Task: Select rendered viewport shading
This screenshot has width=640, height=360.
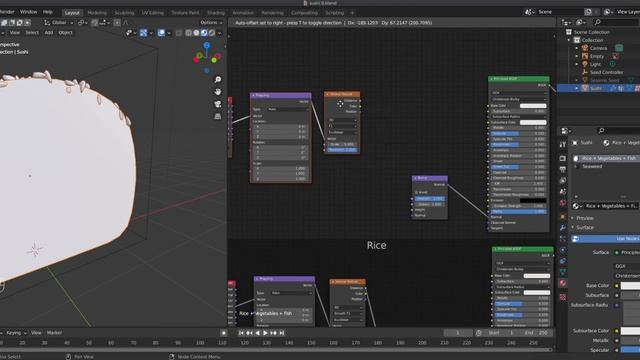Action: pyautogui.click(x=212, y=33)
